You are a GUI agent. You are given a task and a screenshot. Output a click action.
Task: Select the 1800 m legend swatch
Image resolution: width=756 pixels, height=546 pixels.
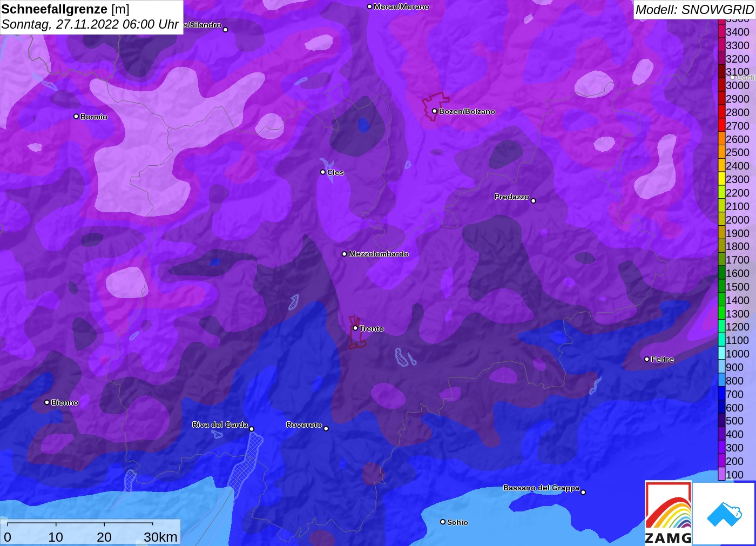click(721, 246)
